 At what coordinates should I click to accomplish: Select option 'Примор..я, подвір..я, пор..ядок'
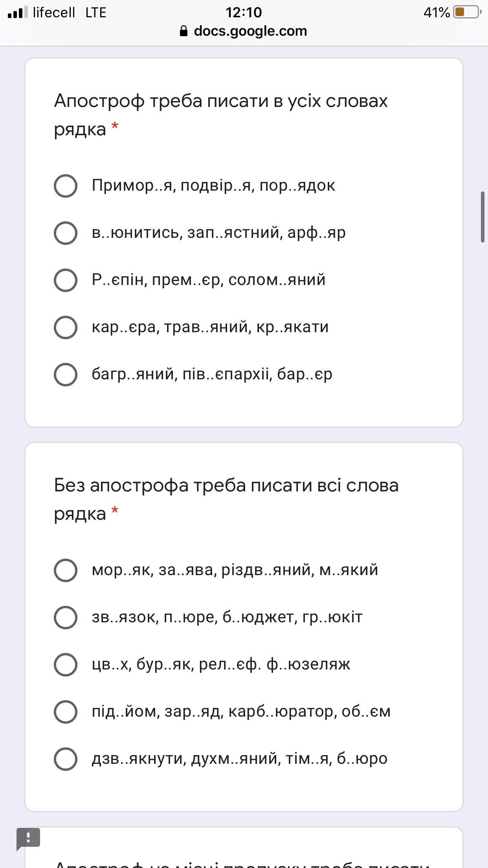click(x=65, y=186)
